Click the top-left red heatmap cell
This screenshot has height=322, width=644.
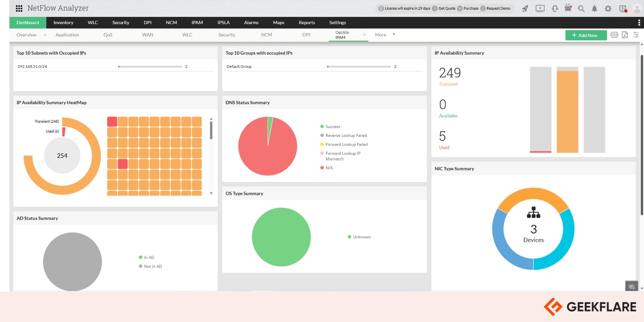pyautogui.click(x=112, y=122)
